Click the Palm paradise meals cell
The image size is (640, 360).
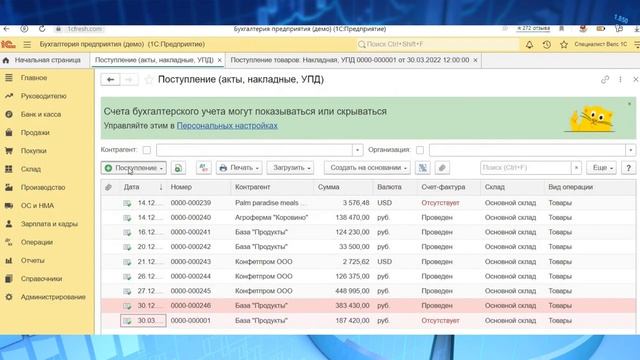click(267, 203)
